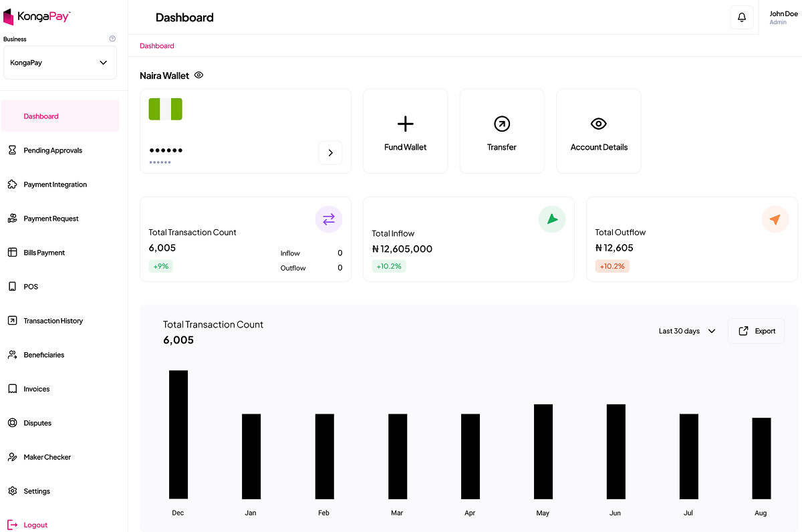Click the Maker Checker icon

click(x=12, y=457)
